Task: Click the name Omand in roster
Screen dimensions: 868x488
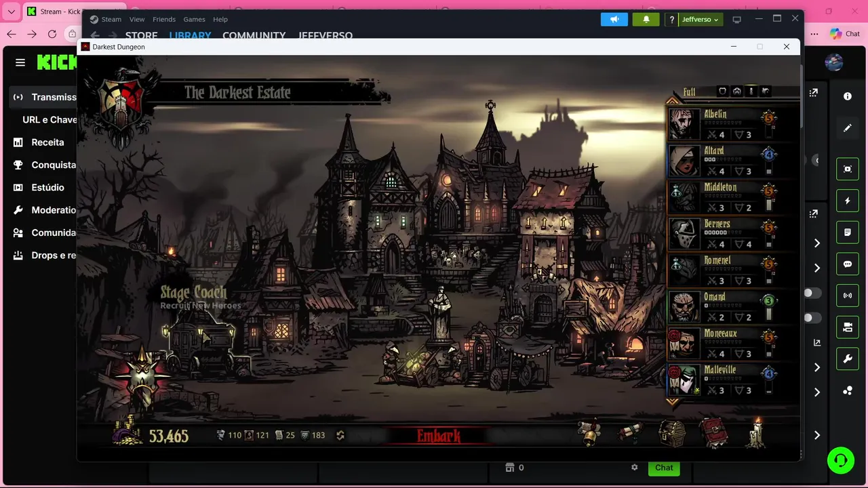Action: (x=715, y=297)
